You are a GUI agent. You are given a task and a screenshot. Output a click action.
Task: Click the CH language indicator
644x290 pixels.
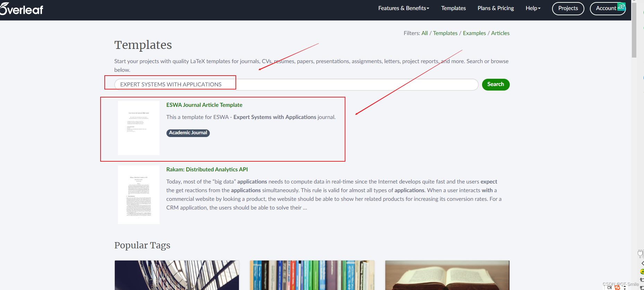pos(609,288)
